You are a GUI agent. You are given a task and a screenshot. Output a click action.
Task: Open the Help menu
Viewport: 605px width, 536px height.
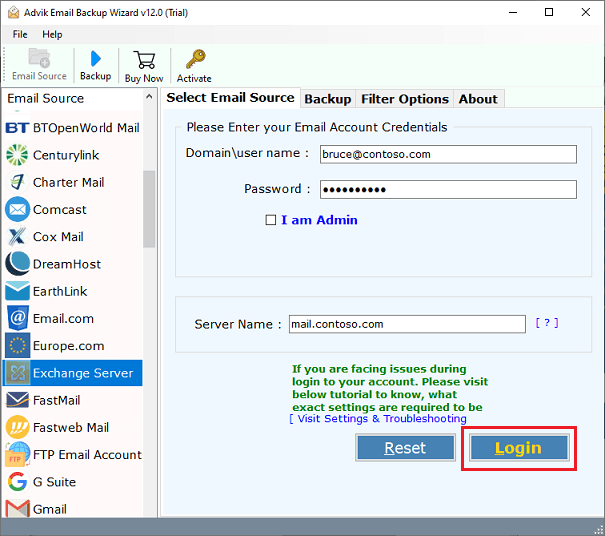click(52, 34)
